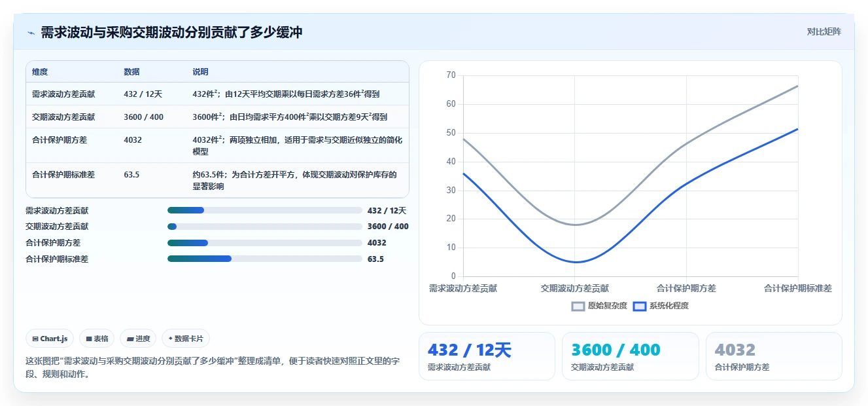Click the chart axis label 合计保护期方差
The height and width of the screenshot is (406, 868).
[x=686, y=288]
